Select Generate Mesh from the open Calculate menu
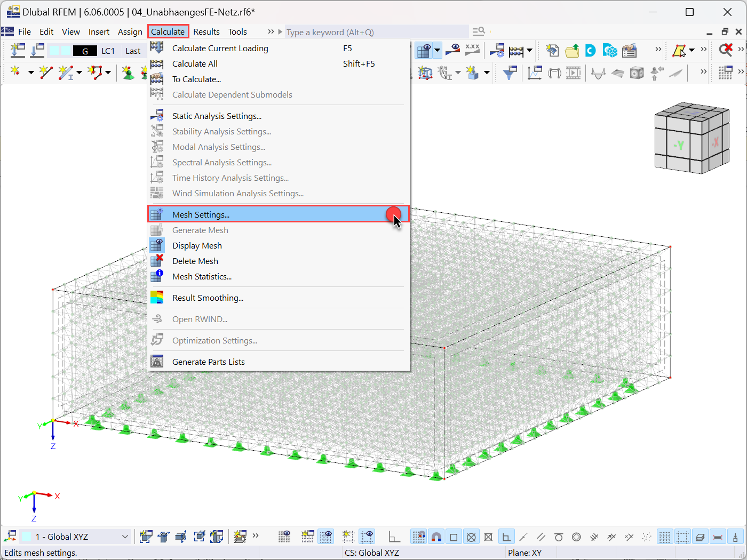Image resolution: width=747 pixels, height=560 pixels. (x=200, y=230)
